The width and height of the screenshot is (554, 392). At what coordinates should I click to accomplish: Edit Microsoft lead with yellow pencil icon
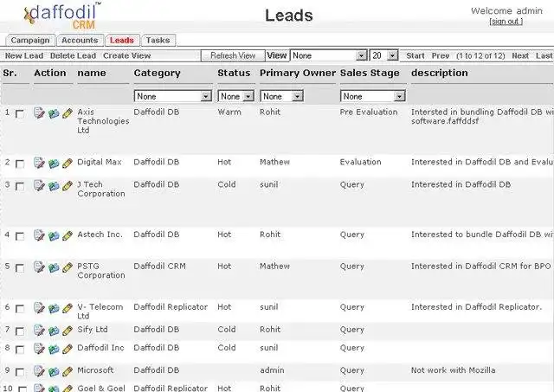tap(68, 371)
